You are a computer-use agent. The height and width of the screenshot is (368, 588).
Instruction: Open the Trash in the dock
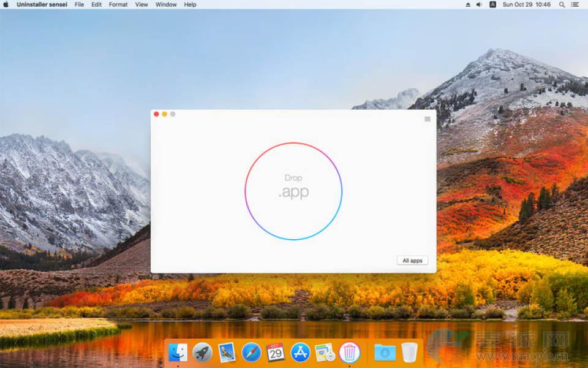(409, 352)
